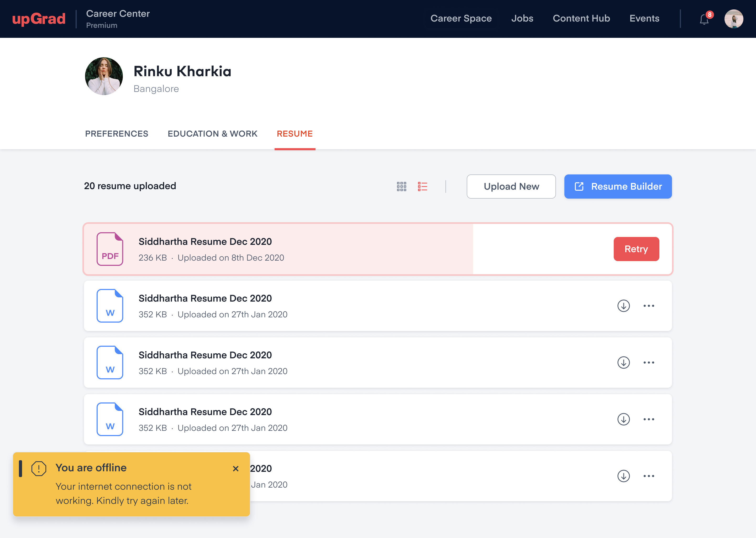Screen dimensions: 756x538
Task: Open the notifications bell icon
Action: [704, 19]
